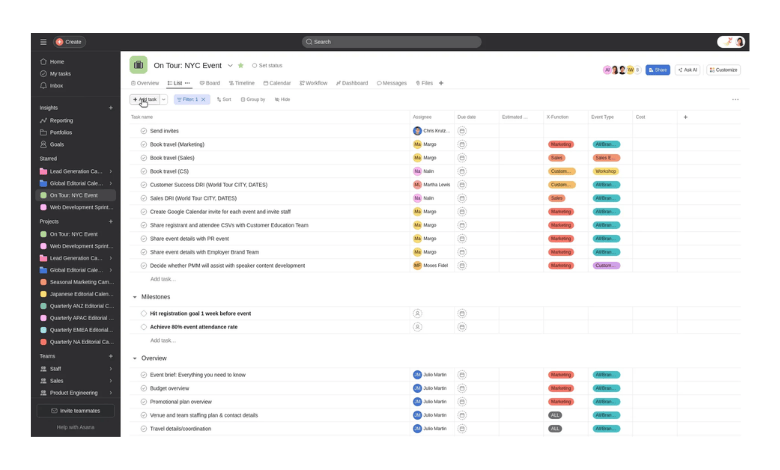This screenshot has height=470, width=780.
Task: Mark Send invites task complete
Action: pos(144,131)
